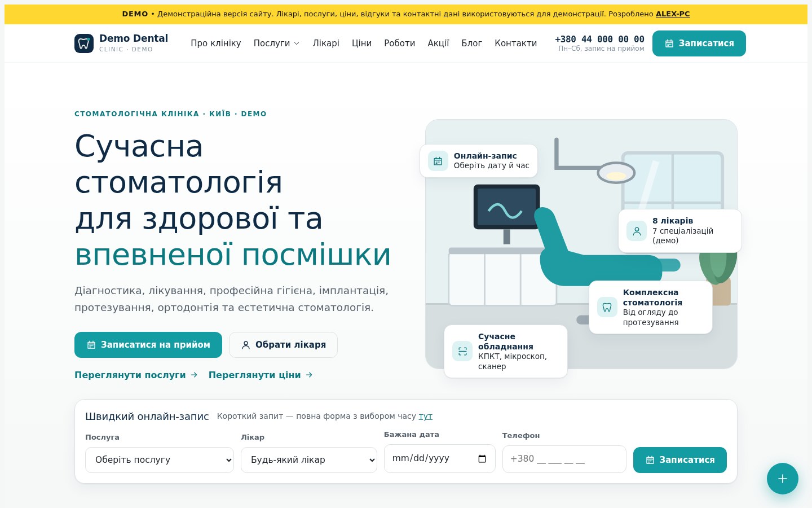Click the Demo Dental brand name

click(x=134, y=38)
